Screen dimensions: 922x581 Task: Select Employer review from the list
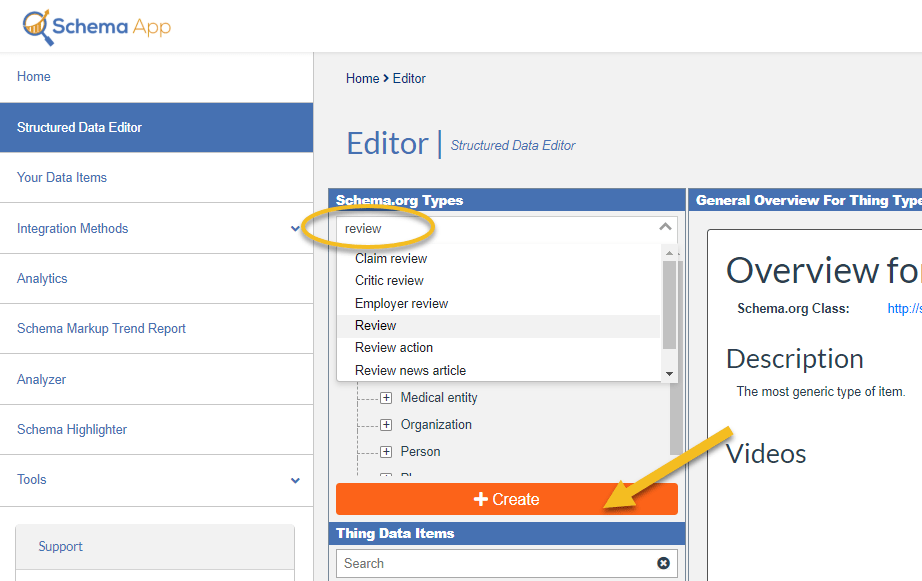point(499,303)
